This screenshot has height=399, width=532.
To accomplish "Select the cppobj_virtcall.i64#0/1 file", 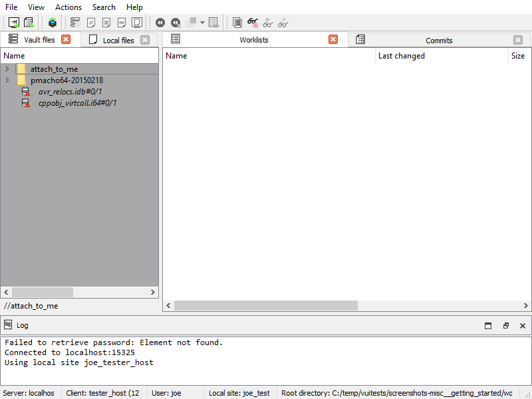I will (77, 103).
